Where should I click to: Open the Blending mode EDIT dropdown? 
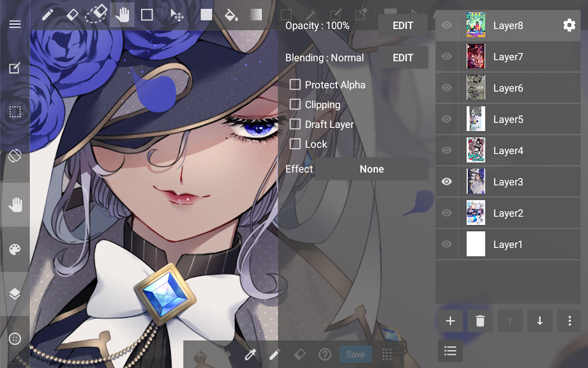(x=403, y=57)
